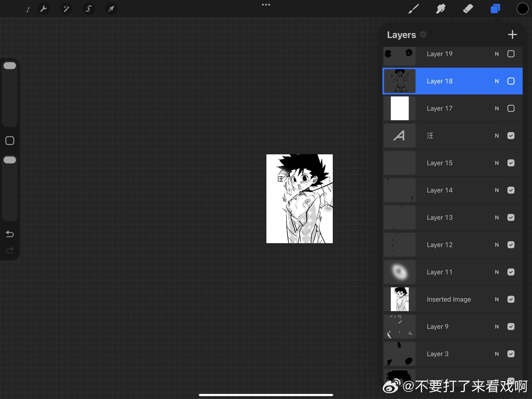Open the Actions wrench menu
The height and width of the screenshot is (399, 532).
(44, 9)
